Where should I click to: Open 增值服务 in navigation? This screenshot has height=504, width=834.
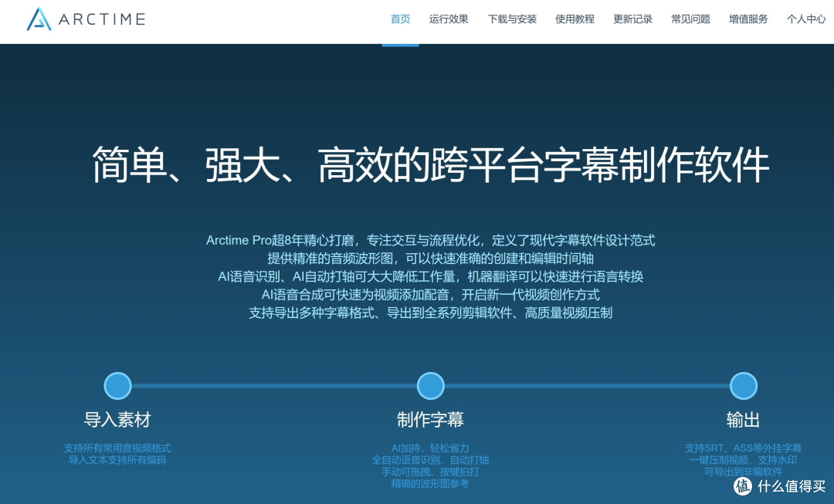pos(748,19)
